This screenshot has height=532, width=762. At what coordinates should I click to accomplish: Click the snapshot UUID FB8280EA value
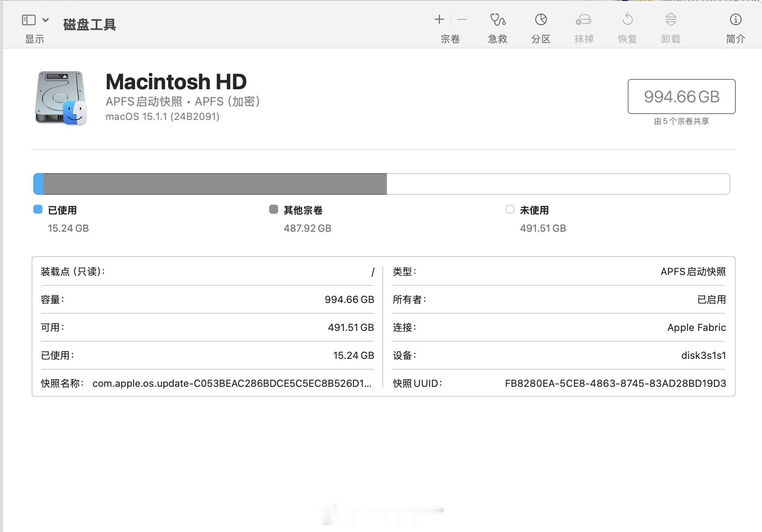point(615,383)
